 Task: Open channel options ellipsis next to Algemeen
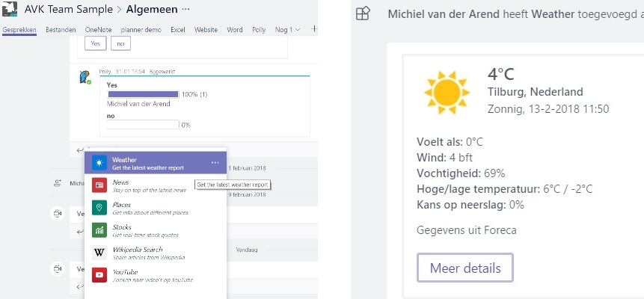[185, 9]
